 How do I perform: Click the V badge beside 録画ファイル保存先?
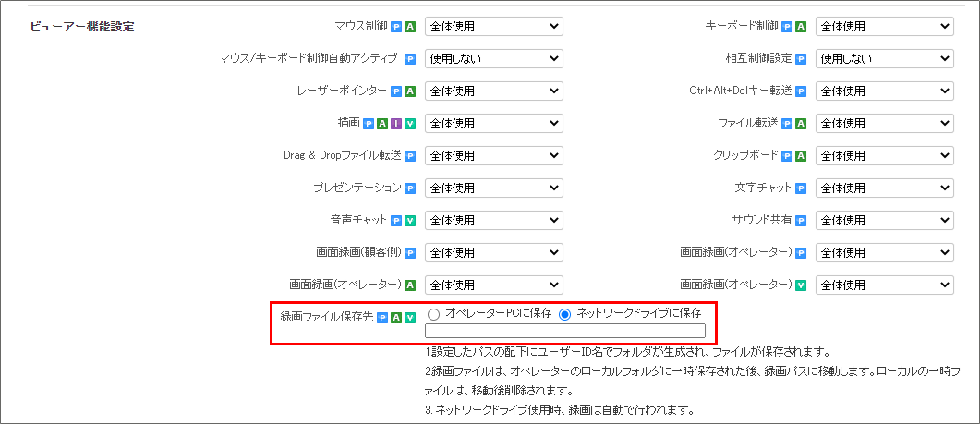[410, 318]
